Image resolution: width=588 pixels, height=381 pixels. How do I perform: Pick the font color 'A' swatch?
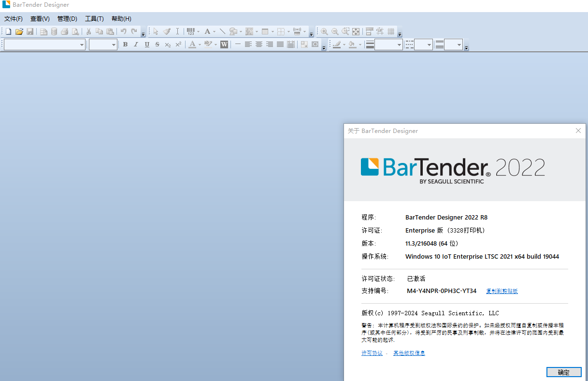click(x=192, y=44)
